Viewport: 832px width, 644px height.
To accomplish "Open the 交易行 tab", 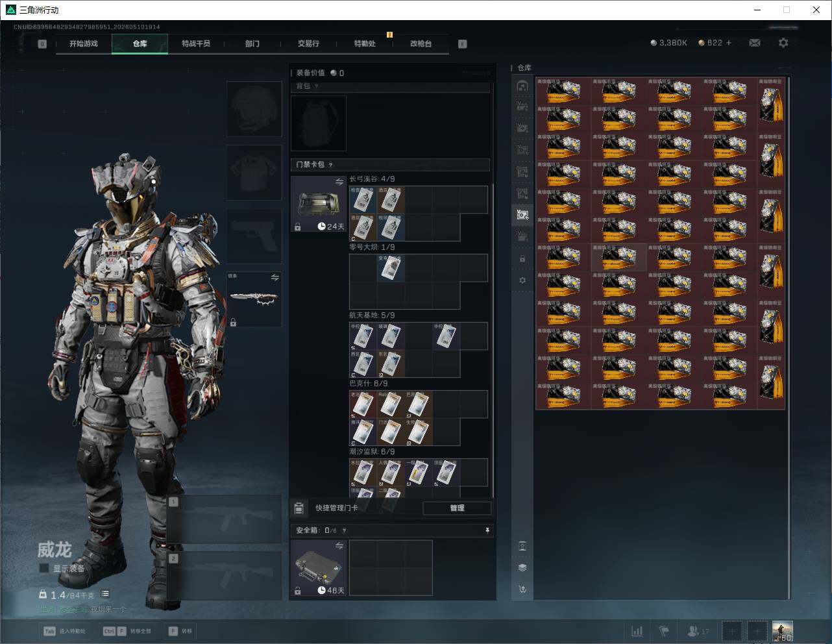I will [x=308, y=43].
